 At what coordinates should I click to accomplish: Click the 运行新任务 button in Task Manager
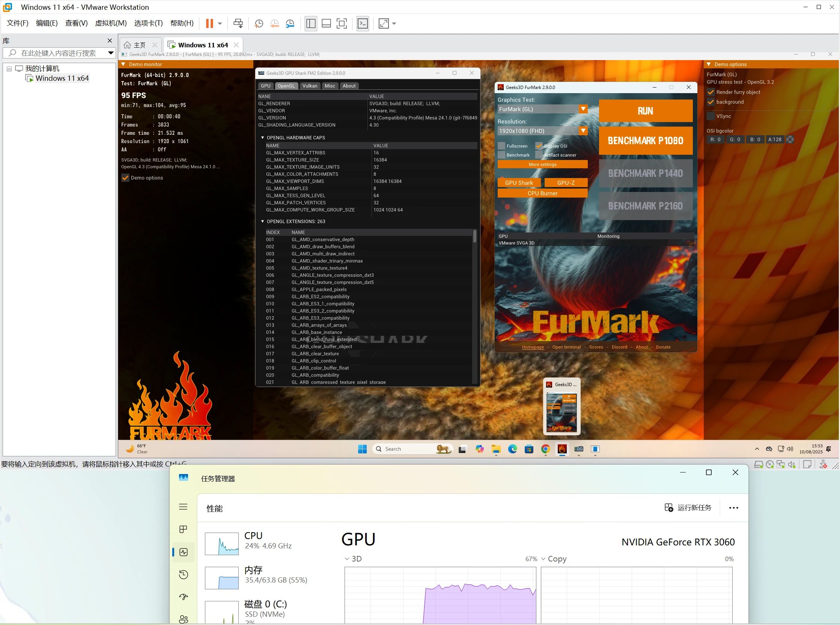pos(688,508)
